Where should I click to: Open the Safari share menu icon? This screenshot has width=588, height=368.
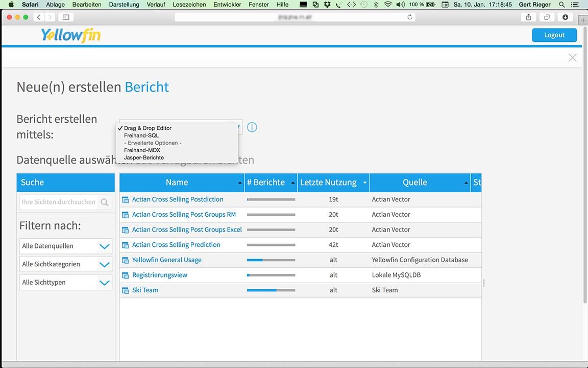[529, 17]
